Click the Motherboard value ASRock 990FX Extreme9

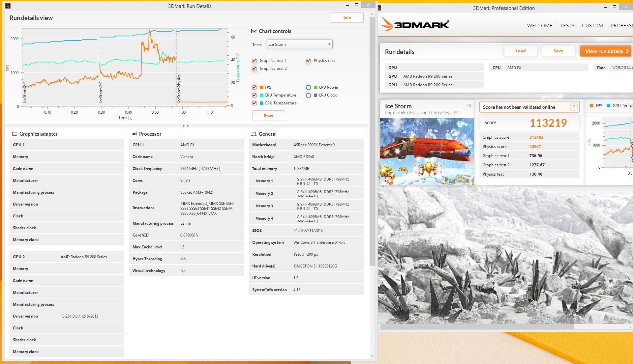click(314, 145)
